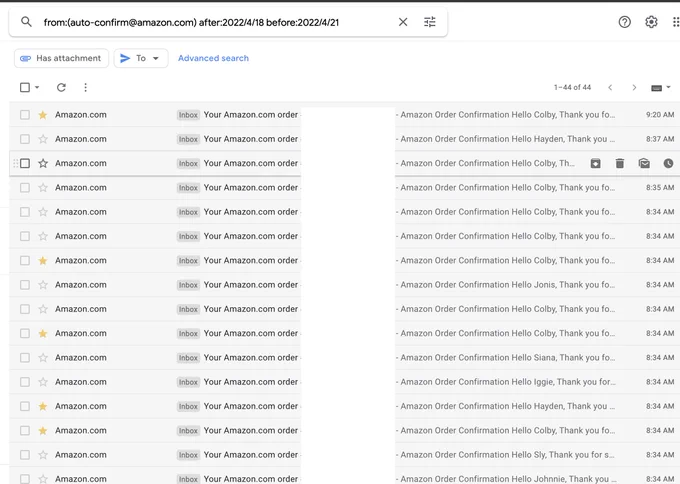This screenshot has width=680, height=484.
Task: Click the search magnifier icon
Action: [x=26, y=22]
